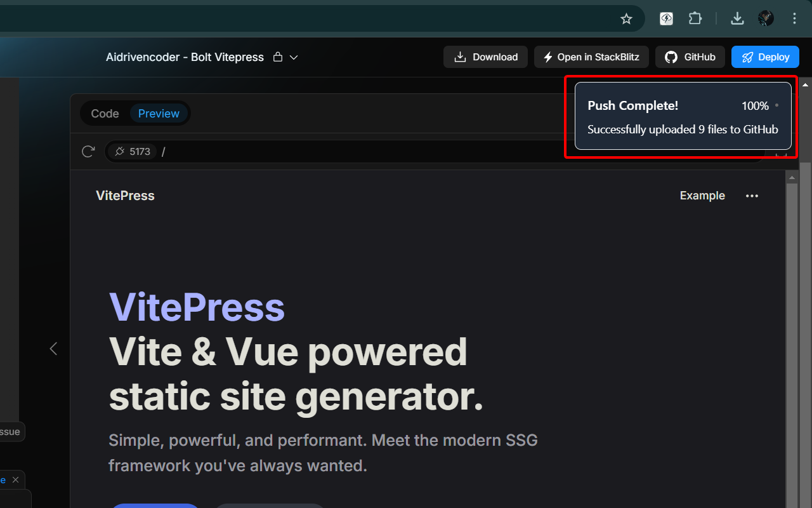Click the GitHub button in the header

[x=690, y=57]
